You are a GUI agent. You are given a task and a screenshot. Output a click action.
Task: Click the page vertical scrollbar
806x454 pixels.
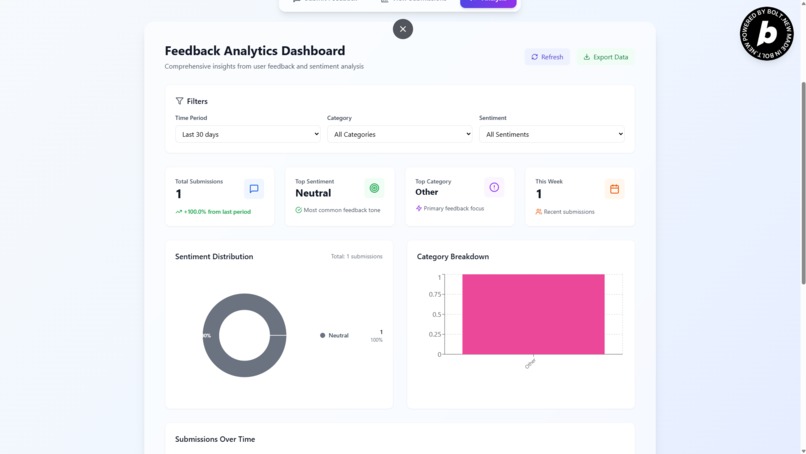tap(803, 183)
